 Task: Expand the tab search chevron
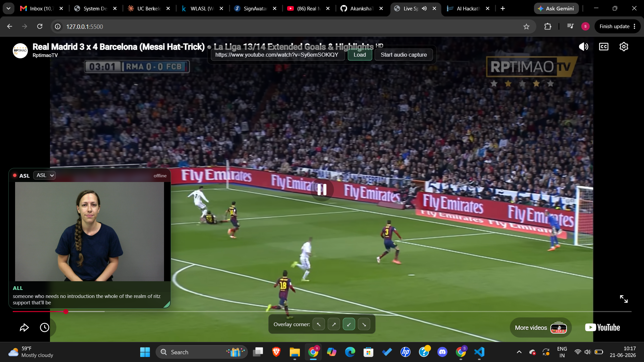8,8
